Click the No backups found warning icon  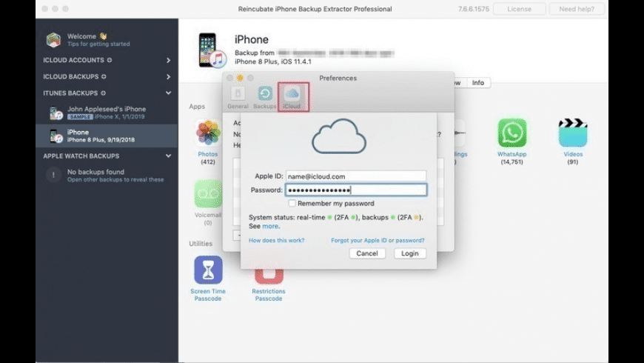click(x=53, y=175)
